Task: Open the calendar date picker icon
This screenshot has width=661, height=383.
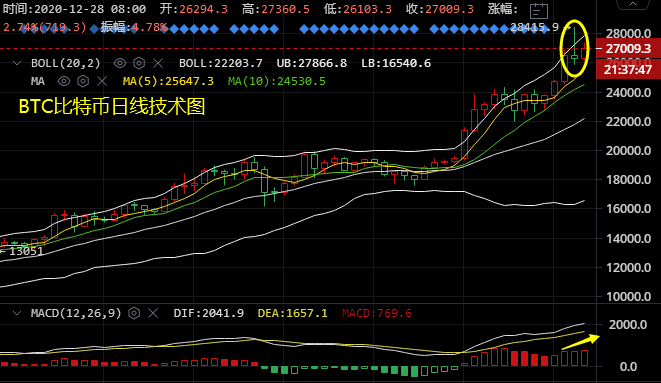Action: coord(538,10)
